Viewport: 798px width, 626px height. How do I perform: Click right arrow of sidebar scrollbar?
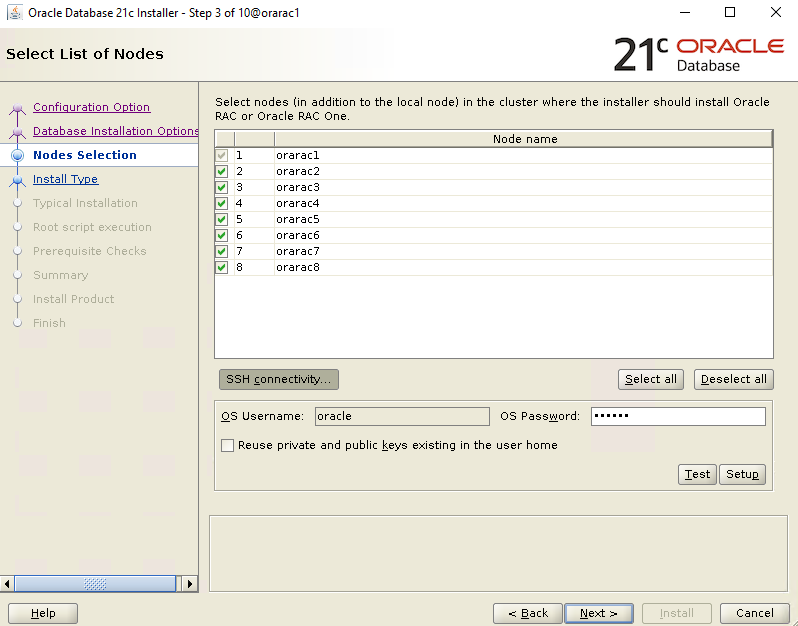tap(190, 584)
